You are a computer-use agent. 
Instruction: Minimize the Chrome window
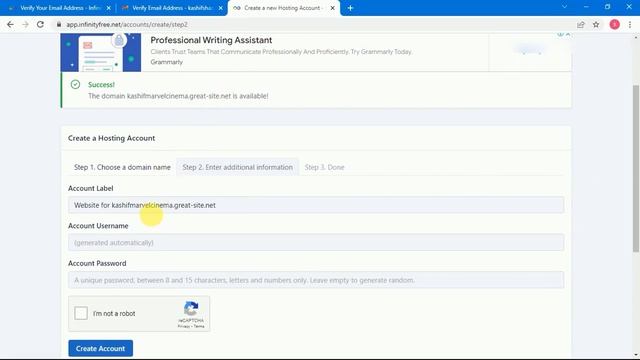coord(586,7)
